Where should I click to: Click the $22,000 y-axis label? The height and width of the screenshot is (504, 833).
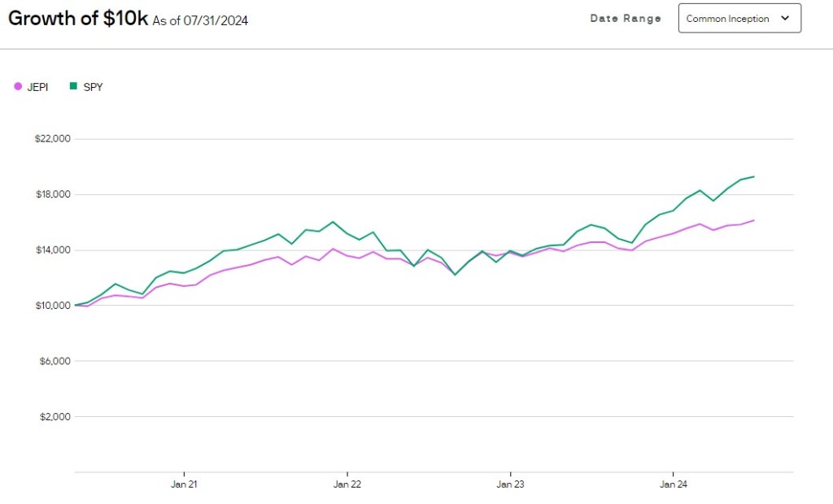53,139
